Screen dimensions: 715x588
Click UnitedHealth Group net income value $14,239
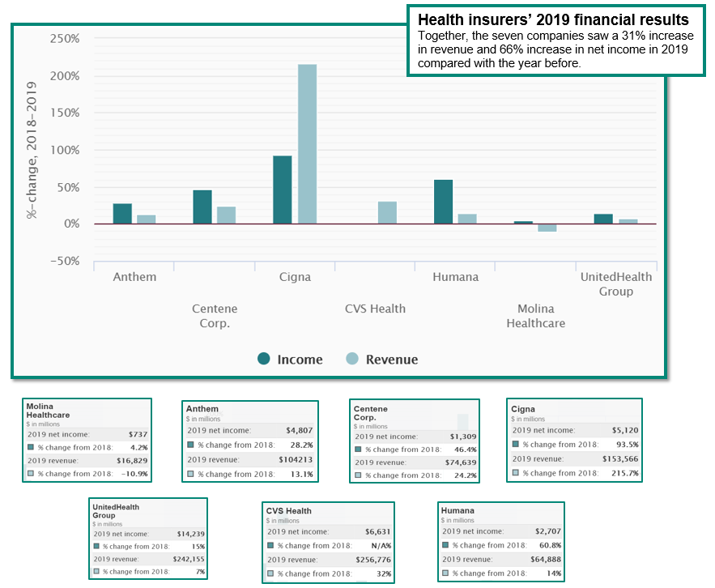pyautogui.click(x=190, y=534)
